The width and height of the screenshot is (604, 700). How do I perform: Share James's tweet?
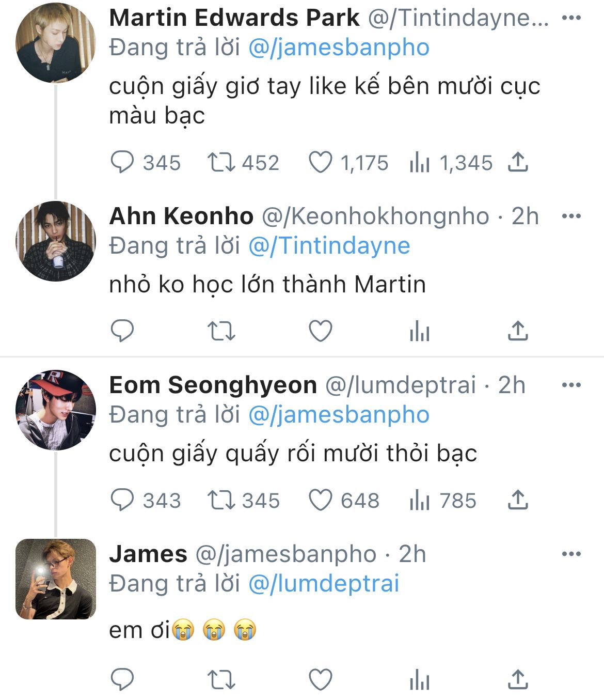[x=517, y=679]
